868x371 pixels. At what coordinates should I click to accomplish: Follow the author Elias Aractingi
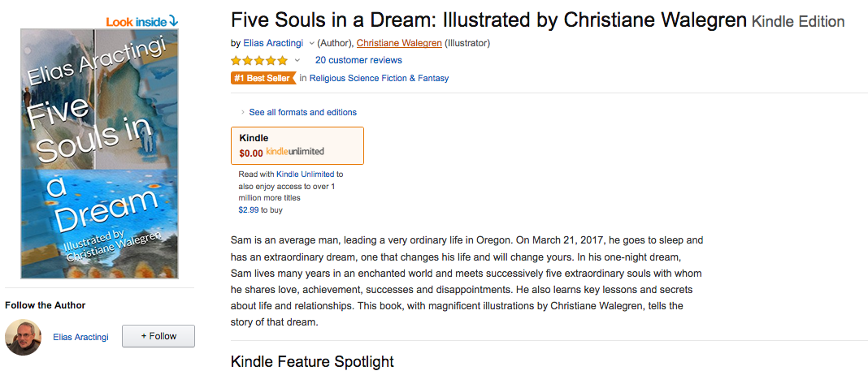tap(158, 336)
